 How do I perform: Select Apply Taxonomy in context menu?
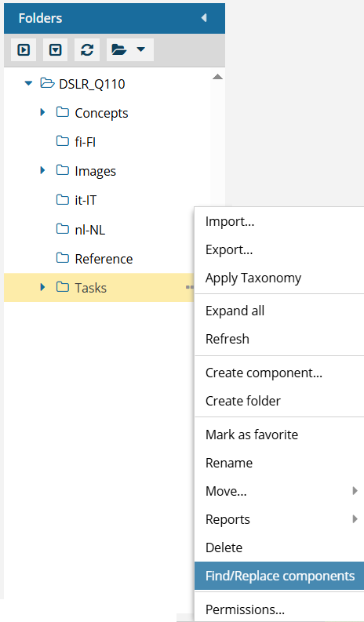pyautogui.click(x=279, y=278)
